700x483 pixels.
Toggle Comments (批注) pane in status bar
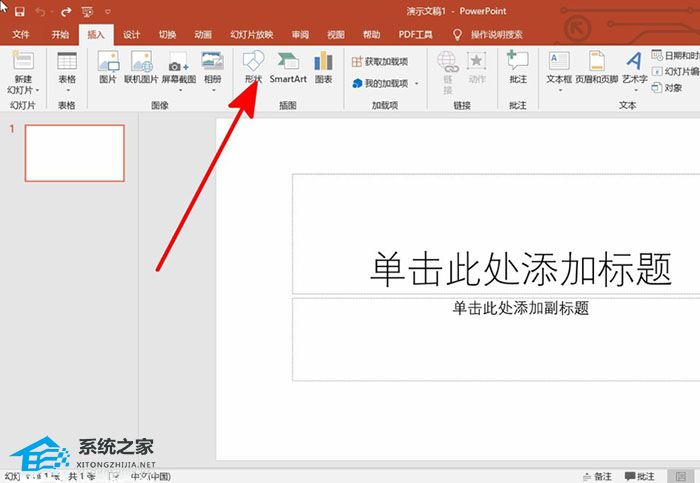point(639,477)
